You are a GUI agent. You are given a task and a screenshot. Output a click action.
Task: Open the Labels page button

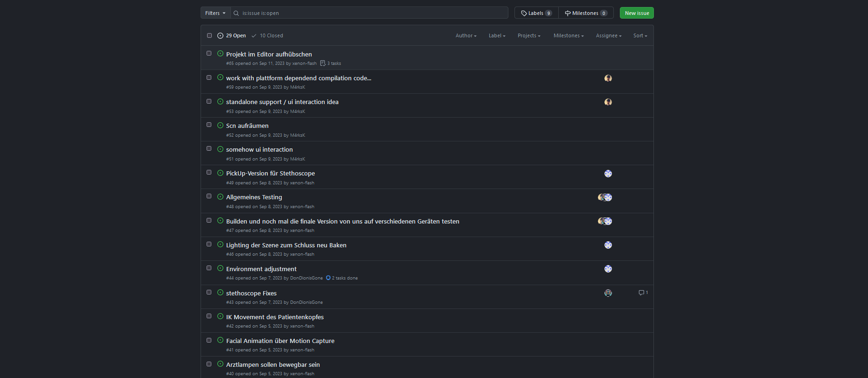pos(536,13)
